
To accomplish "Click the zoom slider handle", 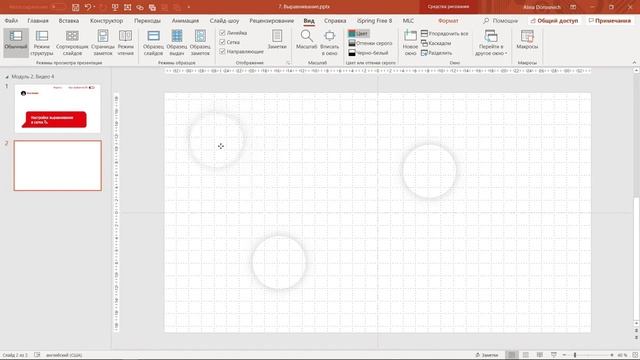I will click(575, 355).
